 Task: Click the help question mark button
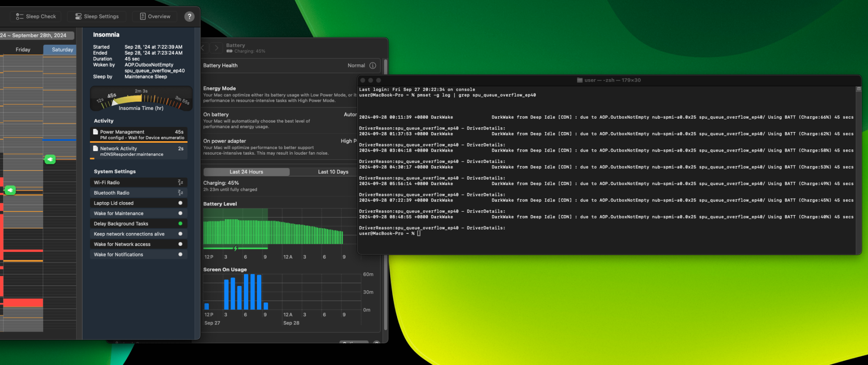click(189, 17)
